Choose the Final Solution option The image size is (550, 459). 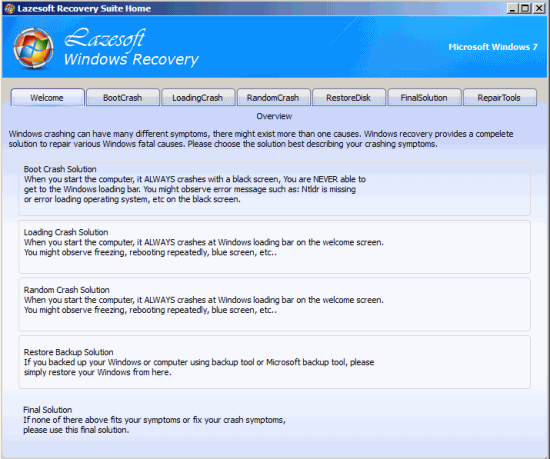pos(154,420)
